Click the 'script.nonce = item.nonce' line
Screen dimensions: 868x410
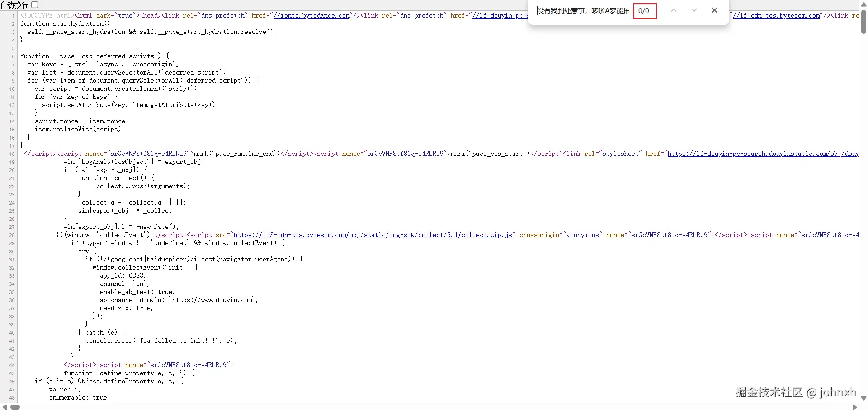click(x=80, y=121)
